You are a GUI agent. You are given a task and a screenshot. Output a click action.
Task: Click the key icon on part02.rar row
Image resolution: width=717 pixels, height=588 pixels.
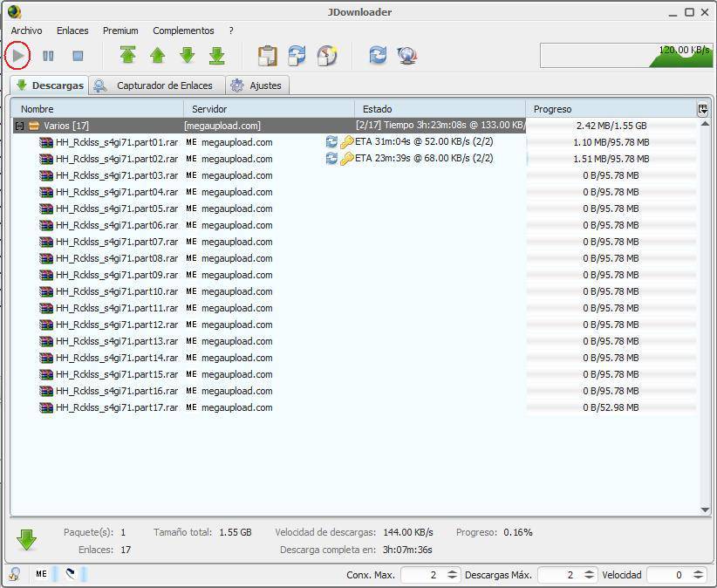point(347,158)
